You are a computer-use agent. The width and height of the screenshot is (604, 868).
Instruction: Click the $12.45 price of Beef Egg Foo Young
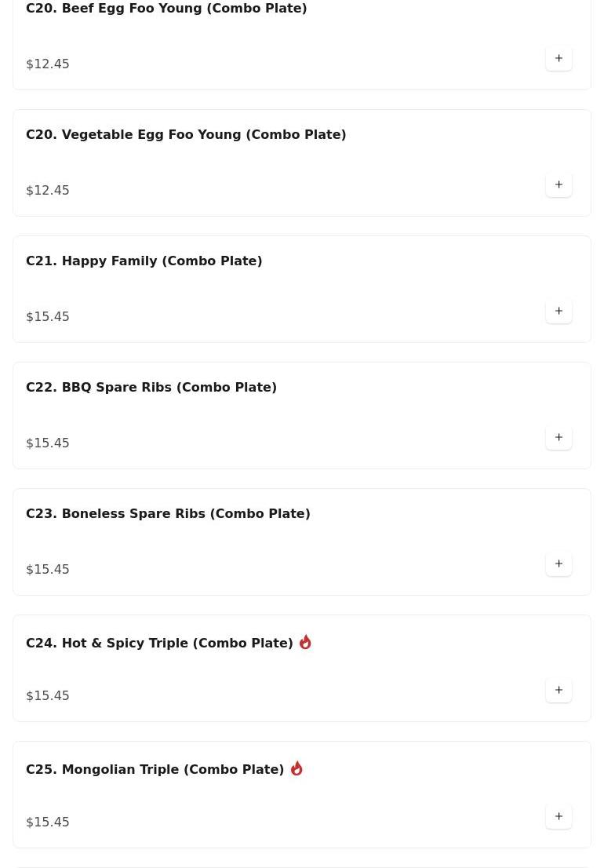(x=48, y=64)
